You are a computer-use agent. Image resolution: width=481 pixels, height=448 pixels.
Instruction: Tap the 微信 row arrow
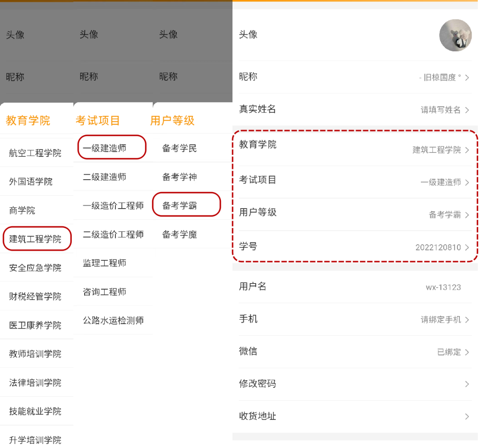(x=467, y=352)
